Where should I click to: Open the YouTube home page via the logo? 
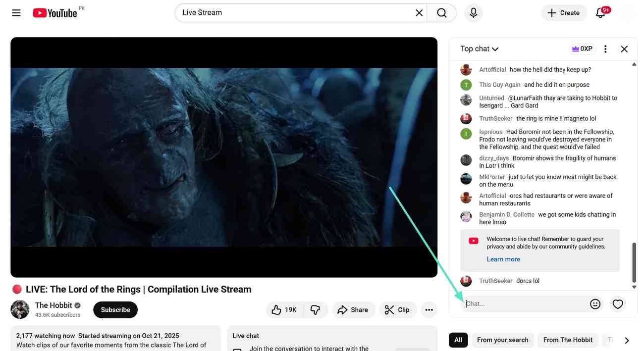[54, 13]
